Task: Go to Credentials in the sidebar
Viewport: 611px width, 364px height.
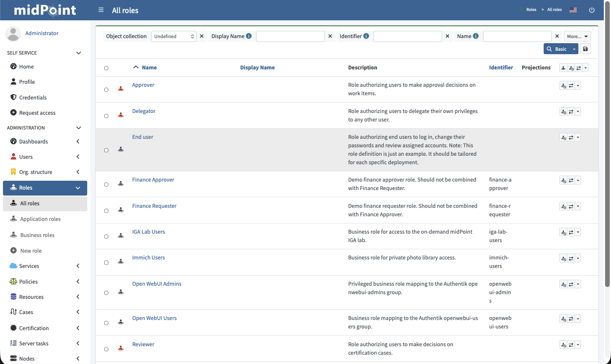Action: click(x=45, y=97)
